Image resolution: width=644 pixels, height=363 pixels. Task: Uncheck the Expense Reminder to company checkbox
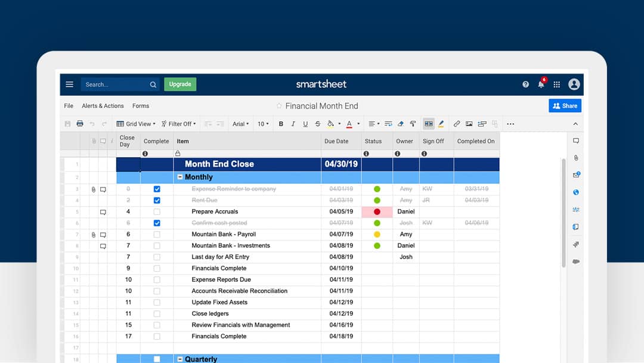[157, 189]
